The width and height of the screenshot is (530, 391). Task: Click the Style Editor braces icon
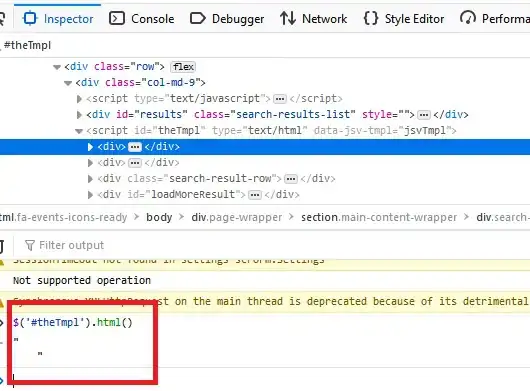370,18
